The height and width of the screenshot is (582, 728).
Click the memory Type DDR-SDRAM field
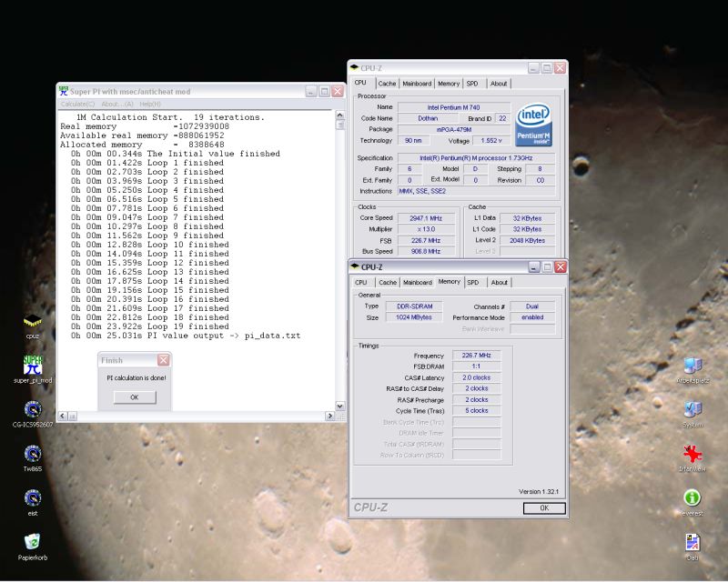point(414,306)
